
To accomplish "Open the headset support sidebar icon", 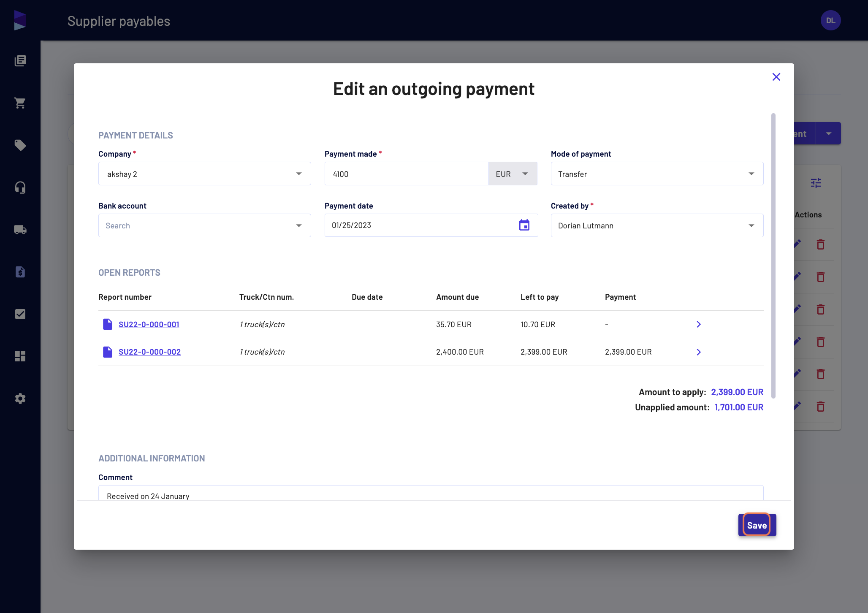I will point(20,187).
